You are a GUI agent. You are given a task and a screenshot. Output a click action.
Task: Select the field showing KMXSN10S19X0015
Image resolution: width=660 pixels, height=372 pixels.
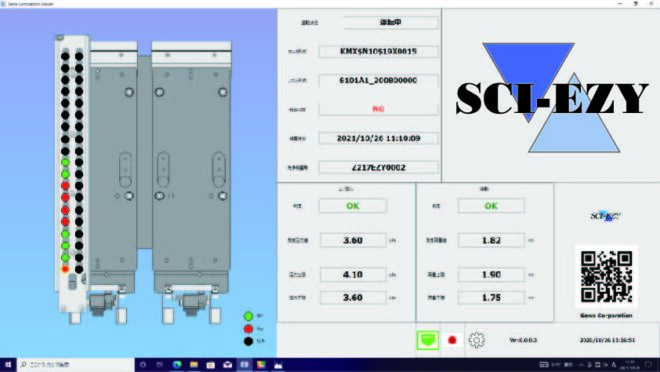coord(378,51)
